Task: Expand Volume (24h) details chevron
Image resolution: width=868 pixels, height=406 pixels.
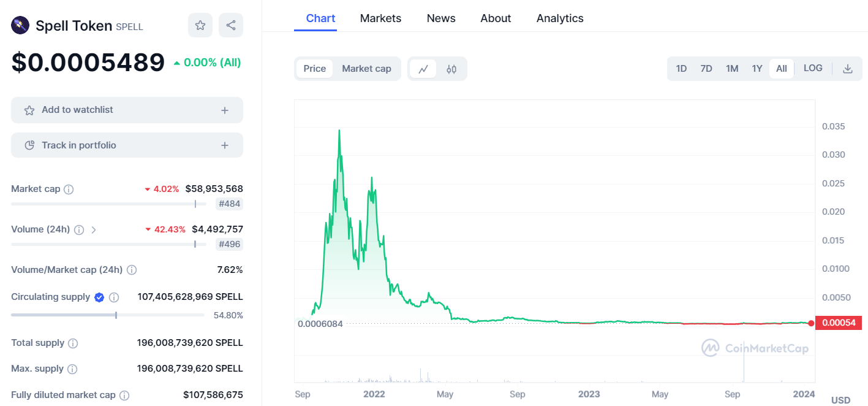Action: [x=94, y=230]
